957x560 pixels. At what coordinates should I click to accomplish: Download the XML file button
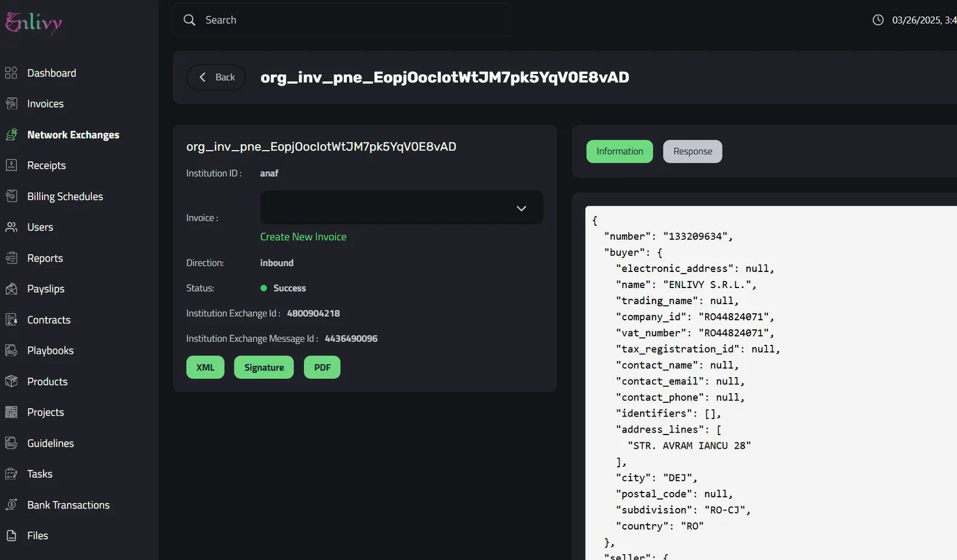coord(205,368)
